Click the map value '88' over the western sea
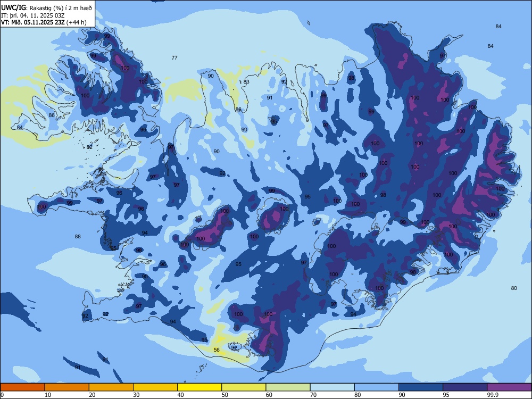Viewport: 532px width, 399px height. [x=78, y=237]
